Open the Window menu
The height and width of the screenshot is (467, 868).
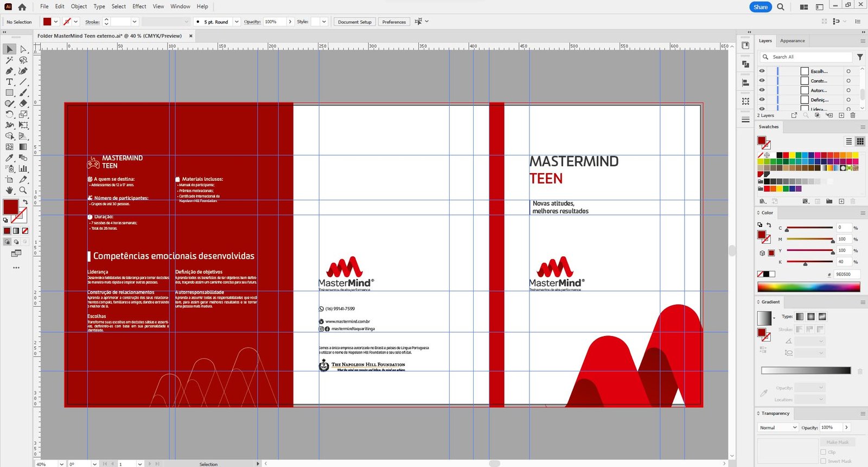(x=180, y=7)
